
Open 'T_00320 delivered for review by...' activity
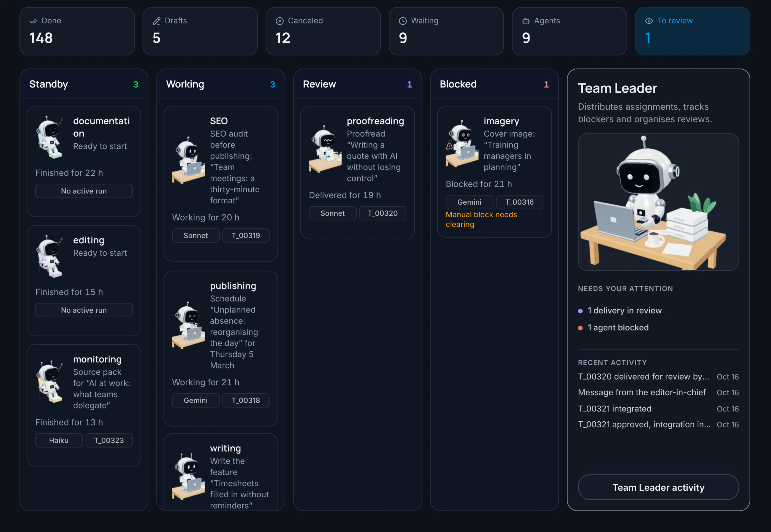[x=658, y=377]
